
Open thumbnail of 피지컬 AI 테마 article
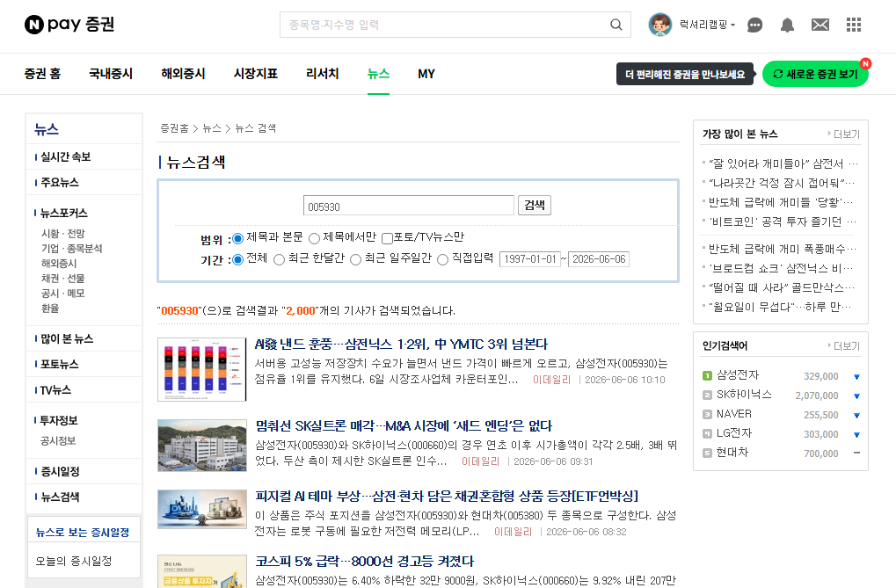201,509
